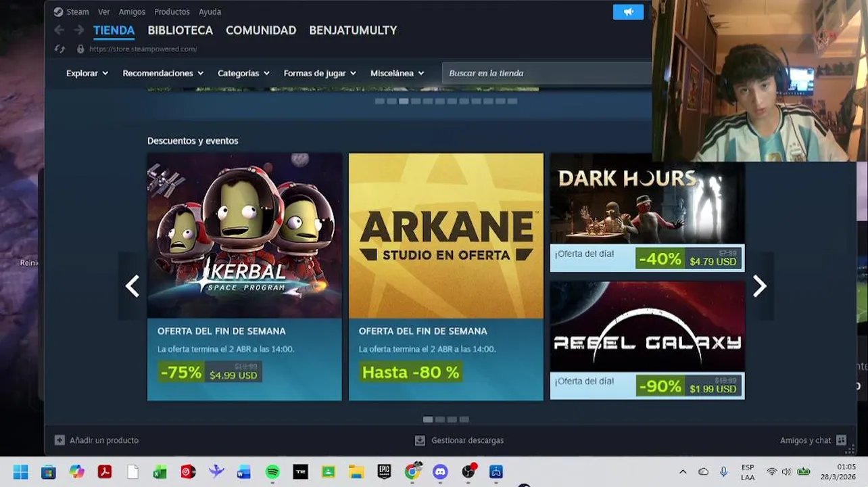Open the Arkane Studio en oferta card
Viewport: 868px width, 487px height.
click(x=446, y=277)
